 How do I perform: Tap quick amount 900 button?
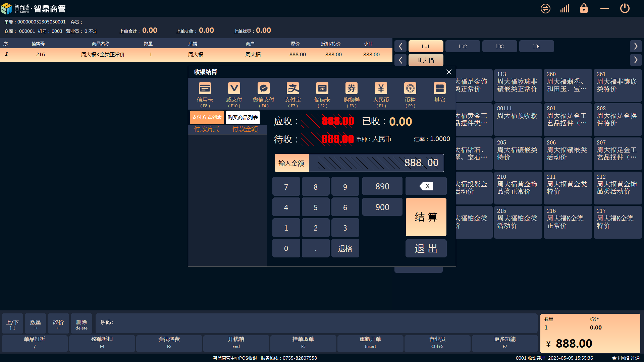382,207
